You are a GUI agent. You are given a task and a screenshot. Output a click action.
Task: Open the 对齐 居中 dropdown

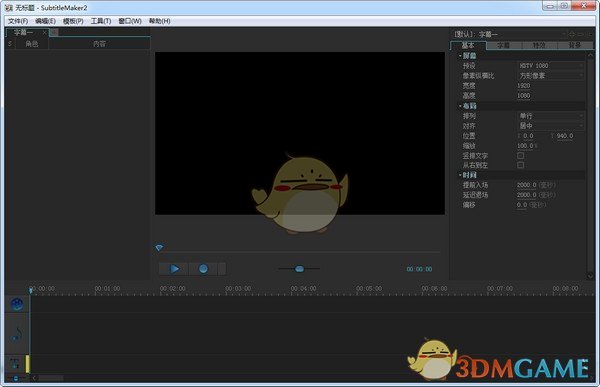coord(551,126)
